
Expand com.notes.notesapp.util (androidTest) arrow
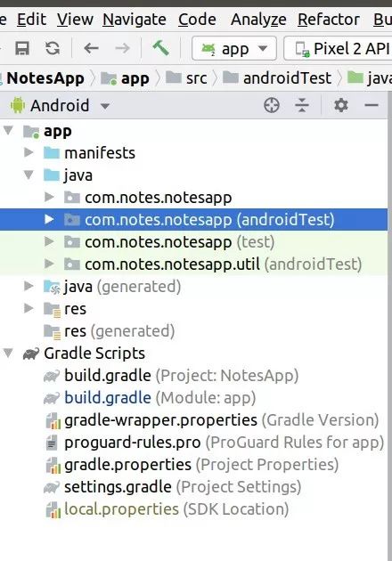pyautogui.click(x=49, y=264)
